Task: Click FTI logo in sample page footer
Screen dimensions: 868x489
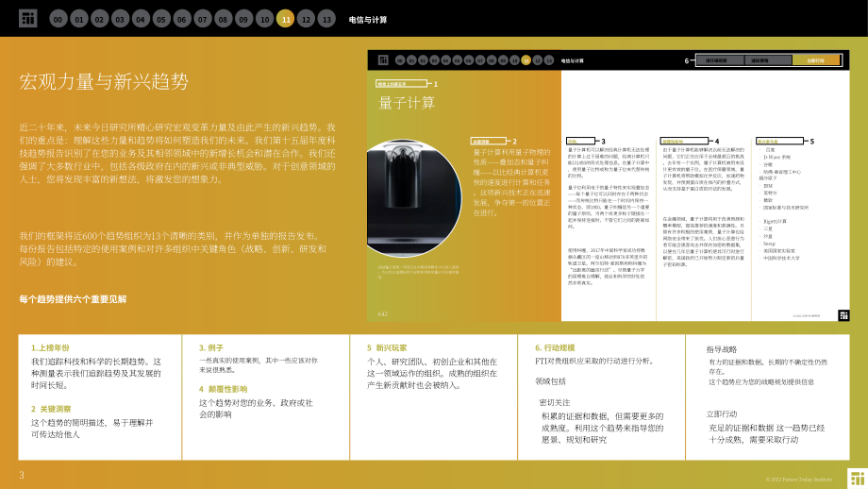Action: pos(843,315)
